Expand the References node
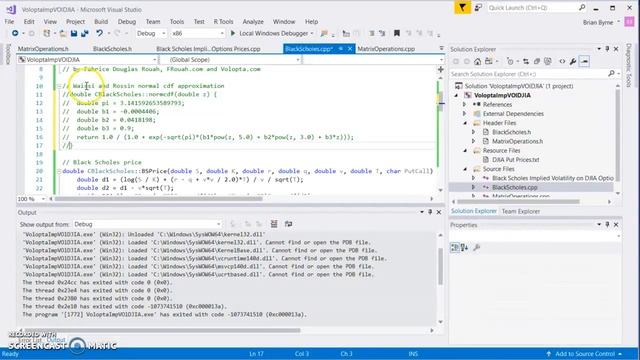The image size is (640, 360). click(464, 104)
